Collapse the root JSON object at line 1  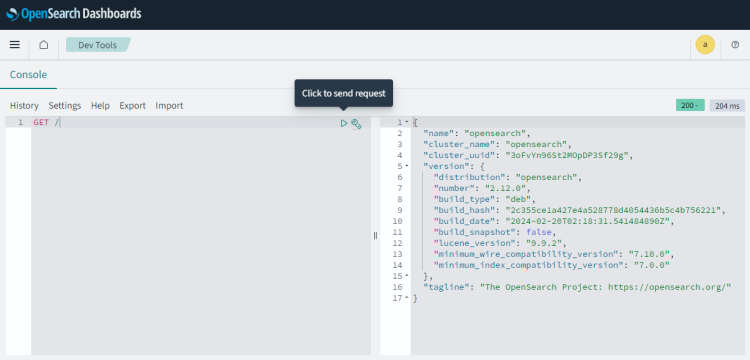[x=407, y=122]
